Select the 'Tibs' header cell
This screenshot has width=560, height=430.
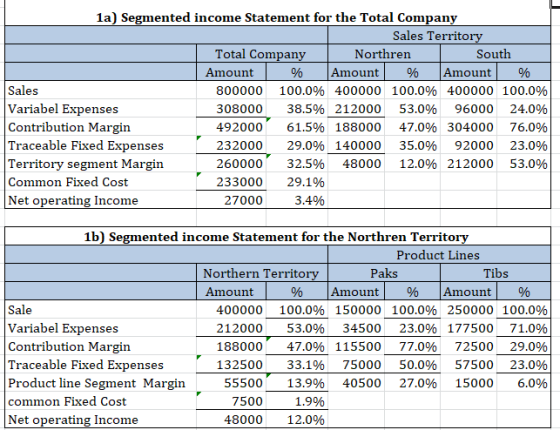coord(495,273)
